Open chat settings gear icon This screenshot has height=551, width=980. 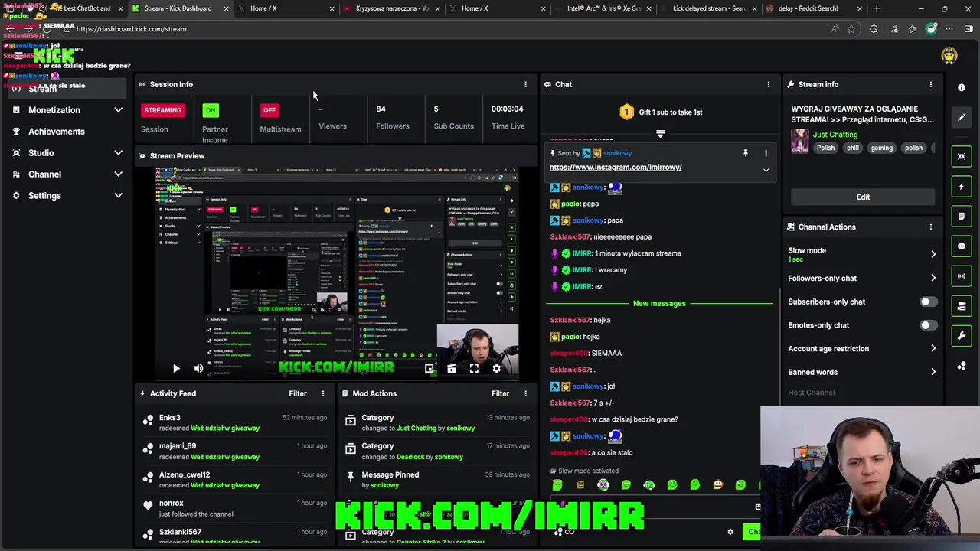pyautogui.click(x=730, y=532)
